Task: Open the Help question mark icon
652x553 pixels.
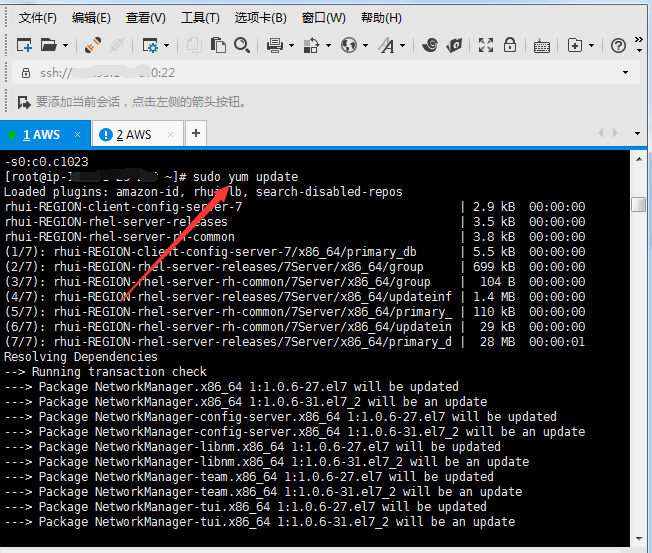Action: click(x=618, y=45)
